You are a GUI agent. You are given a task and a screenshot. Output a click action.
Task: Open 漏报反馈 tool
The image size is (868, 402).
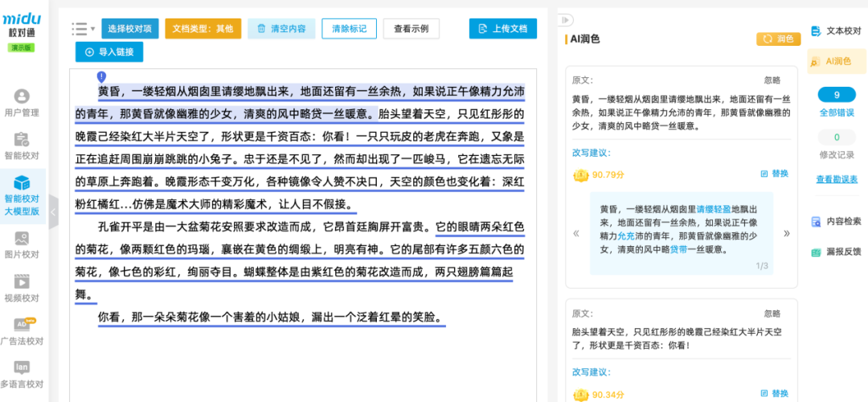coord(837,252)
